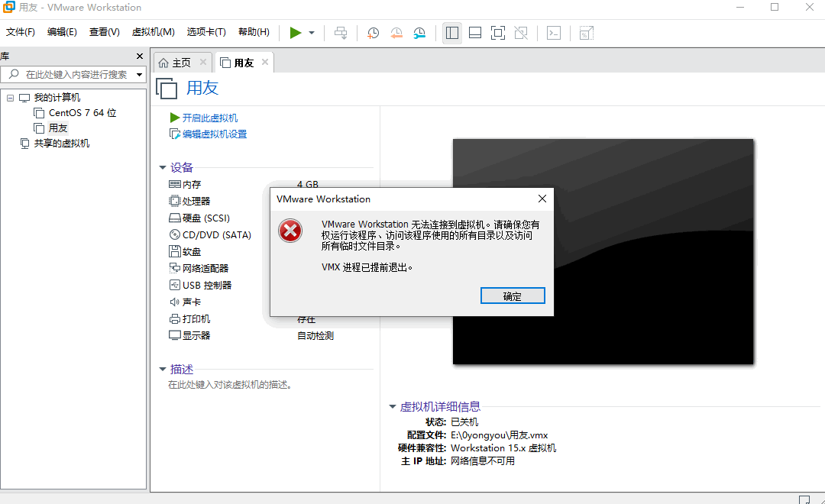Click the Unity mode toolbar icon
The width and height of the screenshot is (825, 504).
tap(521, 33)
